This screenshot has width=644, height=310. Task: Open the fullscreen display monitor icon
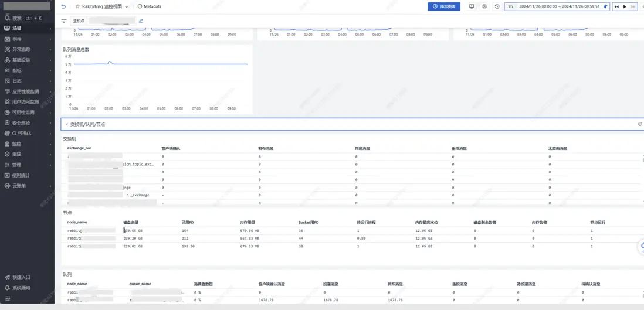[472, 6]
